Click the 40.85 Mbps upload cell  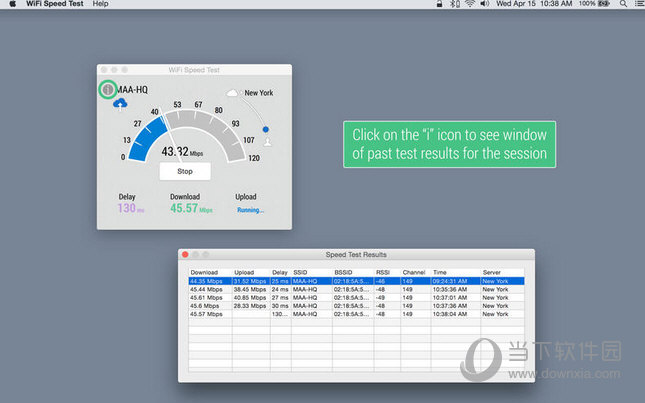click(x=250, y=298)
